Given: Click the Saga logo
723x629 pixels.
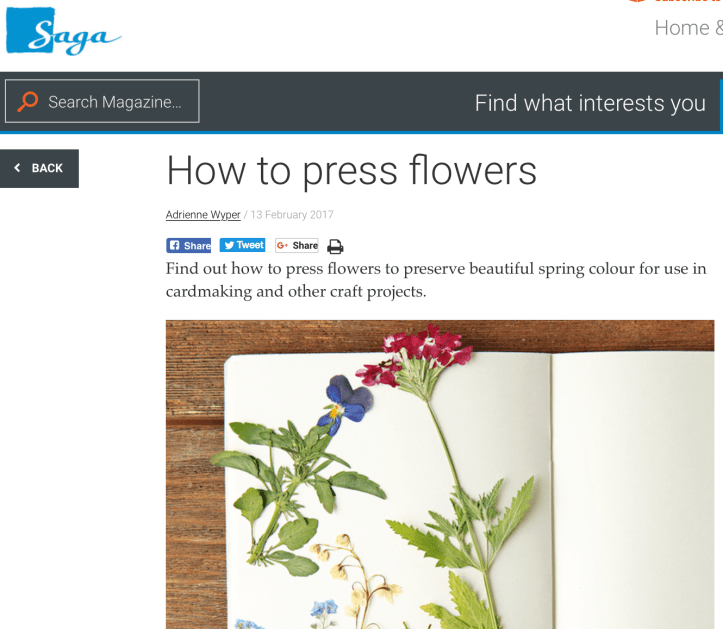Looking at the screenshot, I should (64, 31).
